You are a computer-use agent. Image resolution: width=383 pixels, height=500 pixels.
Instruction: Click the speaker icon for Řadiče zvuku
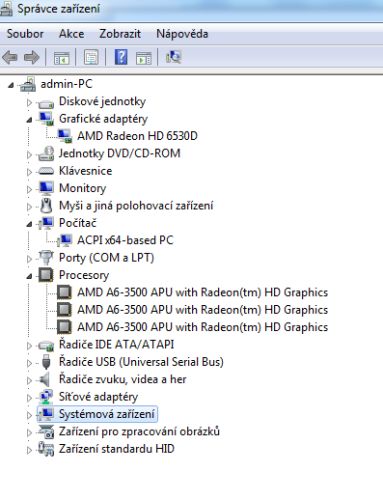tap(44, 379)
